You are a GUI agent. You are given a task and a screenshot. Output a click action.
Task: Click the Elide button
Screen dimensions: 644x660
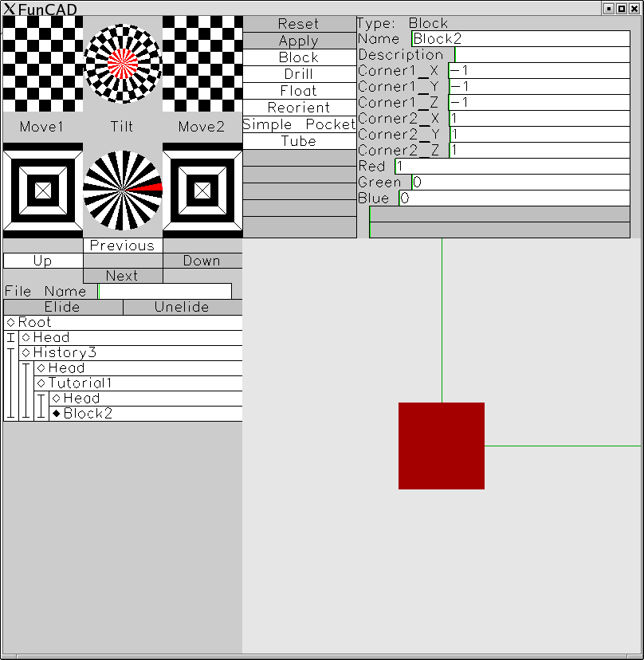tap(63, 307)
